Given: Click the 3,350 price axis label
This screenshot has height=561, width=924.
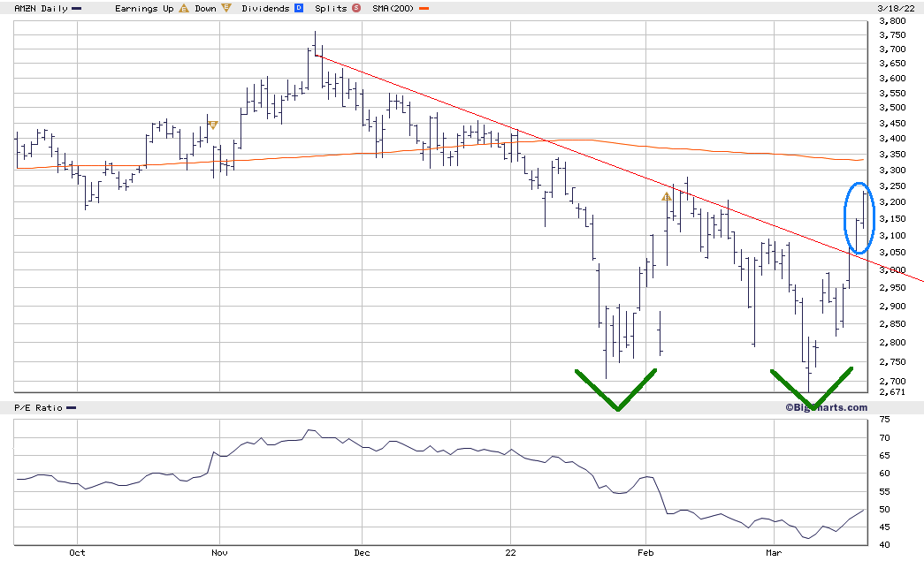Looking at the screenshot, I should tap(892, 155).
